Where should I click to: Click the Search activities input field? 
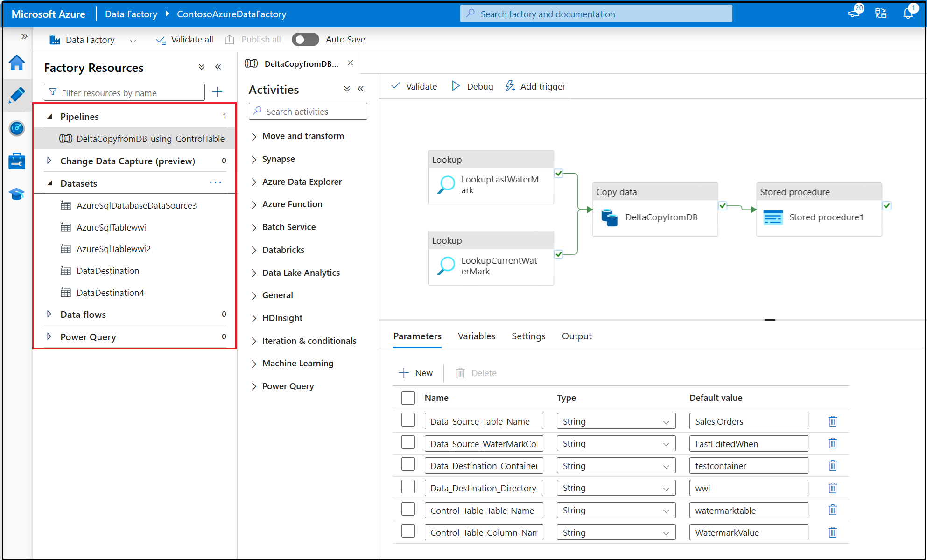[x=308, y=112]
